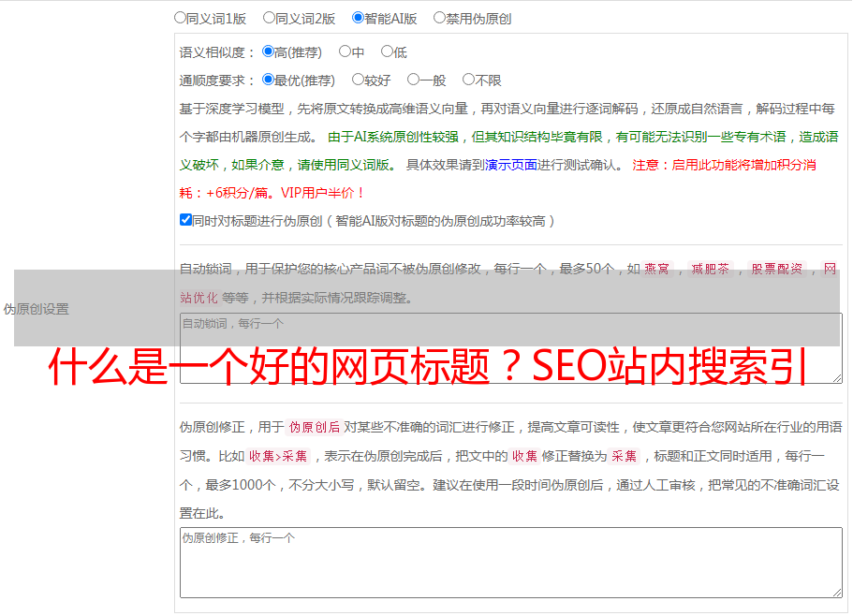Set 通顺度要求 to 最优(推荐)
Screen dimensions: 853x616
269,81
